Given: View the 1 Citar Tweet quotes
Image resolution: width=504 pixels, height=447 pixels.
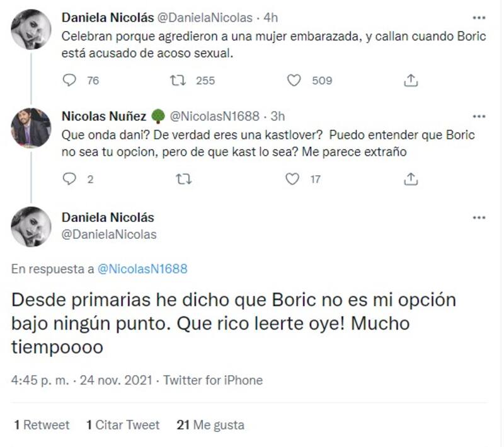Looking at the screenshot, I should click(123, 425).
